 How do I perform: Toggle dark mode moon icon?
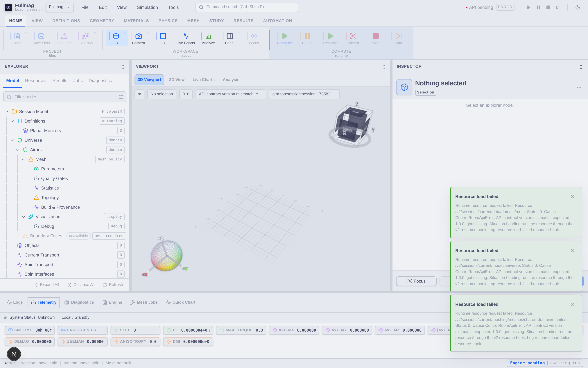pos(578,7)
